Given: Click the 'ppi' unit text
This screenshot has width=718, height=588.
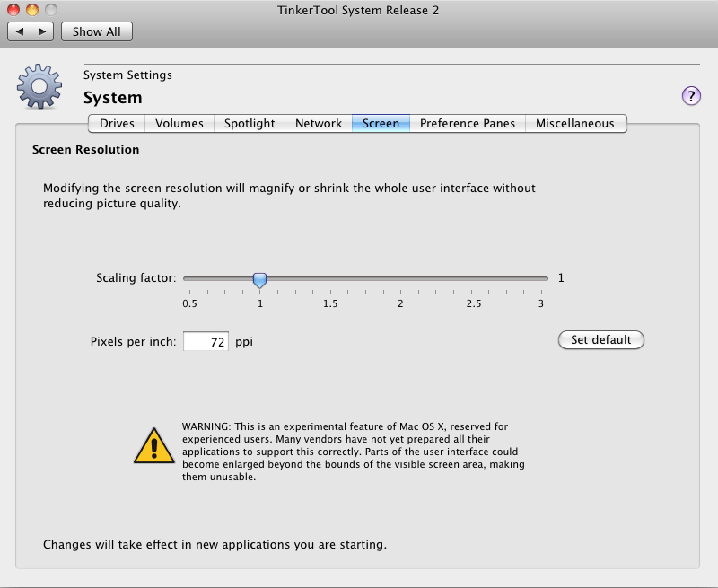Looking at the screenshot, I should [x=244, y=343].
